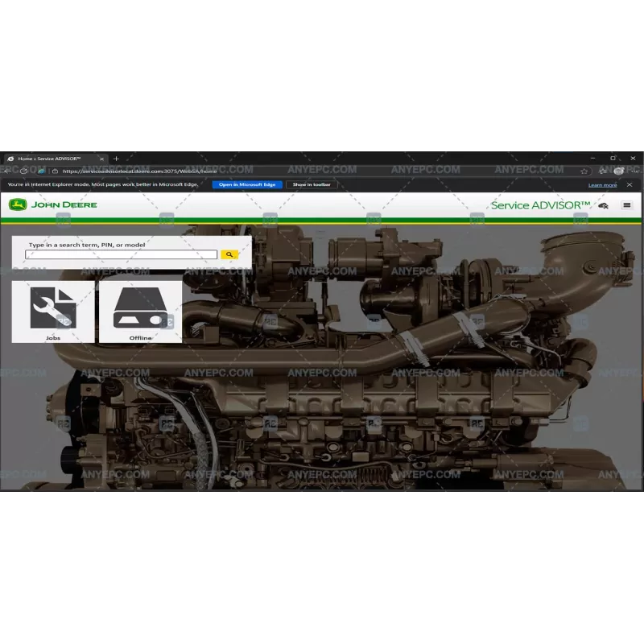Viewport: 644px width, 644px height.
Task: Open the Learn more link
Action: point(602,185)
